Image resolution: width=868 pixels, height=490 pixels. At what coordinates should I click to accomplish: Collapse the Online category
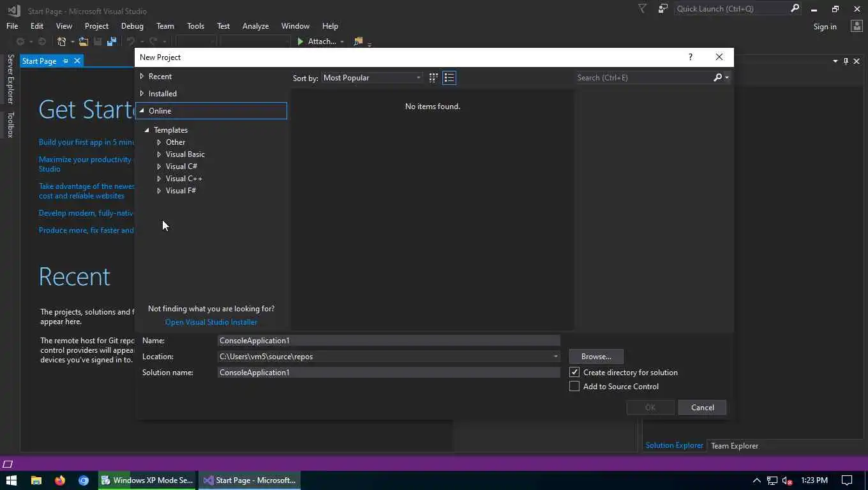tap(142, 111)
